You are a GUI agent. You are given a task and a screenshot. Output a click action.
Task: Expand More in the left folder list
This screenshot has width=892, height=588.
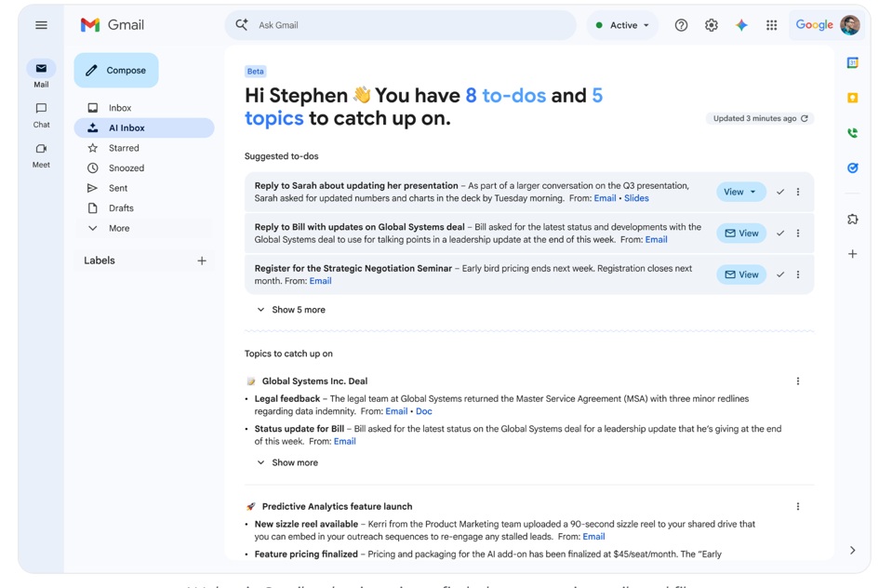118,228
